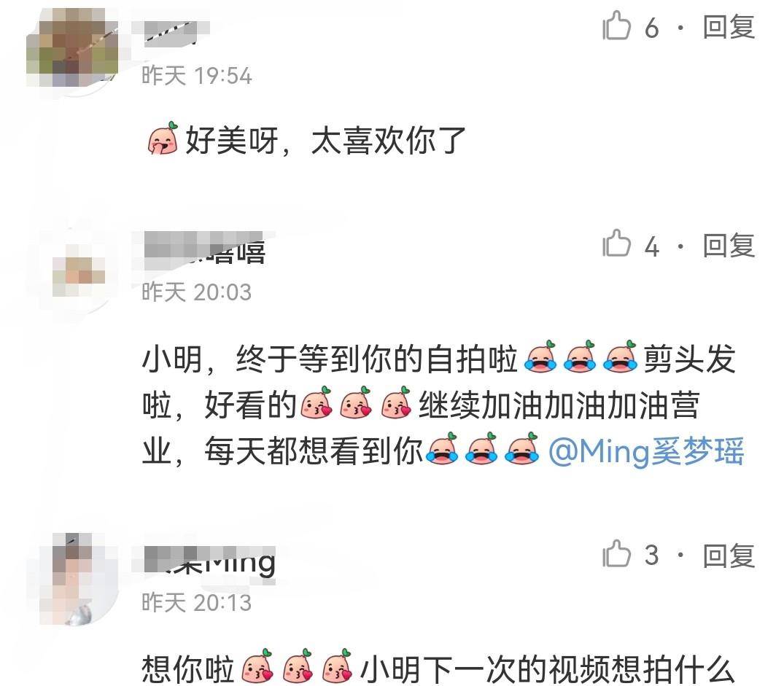Open username ending in 嘻嘻
Screen dimensions: 784x686
[204, 249]
